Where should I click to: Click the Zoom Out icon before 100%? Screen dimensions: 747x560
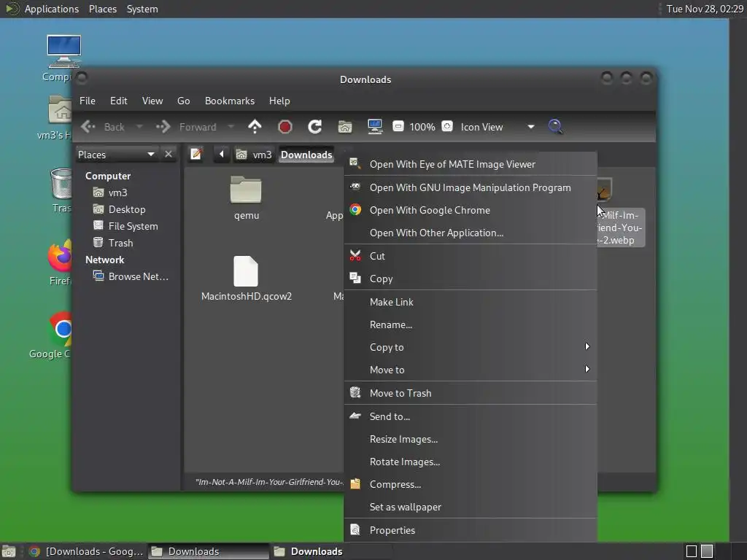(398, 126)
